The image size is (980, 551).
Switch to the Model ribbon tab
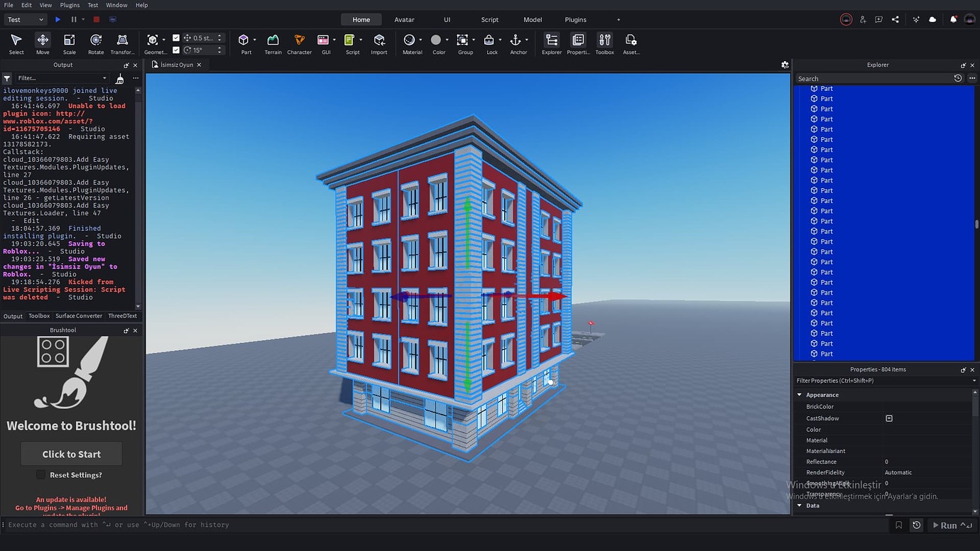[533, 20]
